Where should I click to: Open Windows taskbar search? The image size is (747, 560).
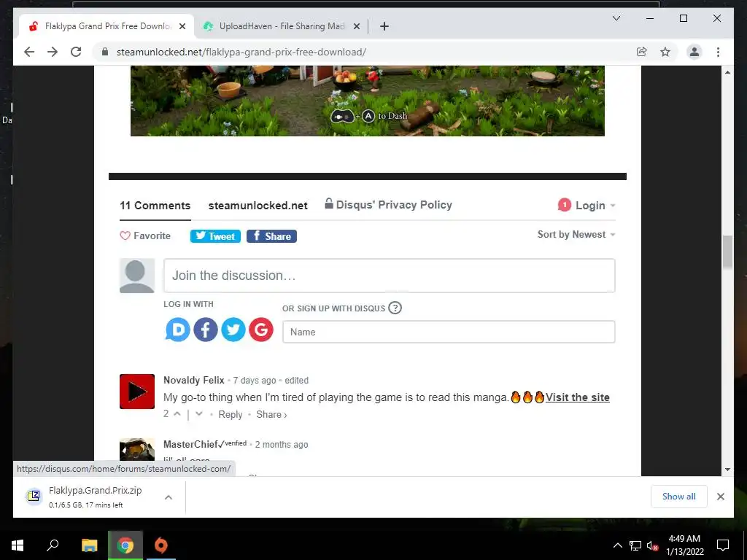[x=53, y=545]
